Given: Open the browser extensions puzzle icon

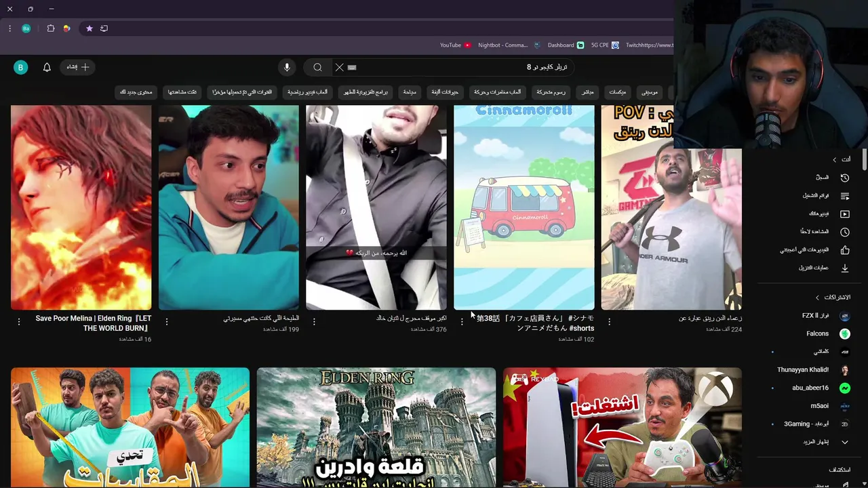Looking at the screenshot, I should [51, 28].
